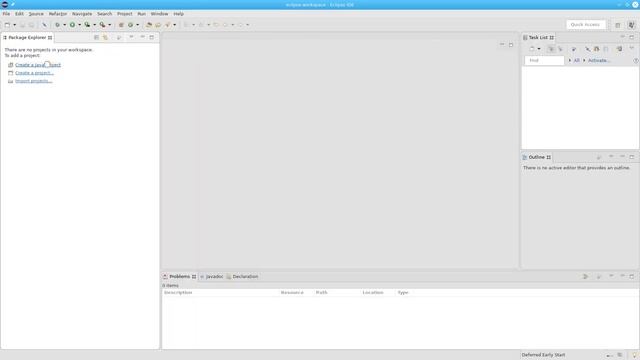This screenshot has height=360, width=640.
Task: Click the Quick Access search field
Action: [x=586, y=25]
